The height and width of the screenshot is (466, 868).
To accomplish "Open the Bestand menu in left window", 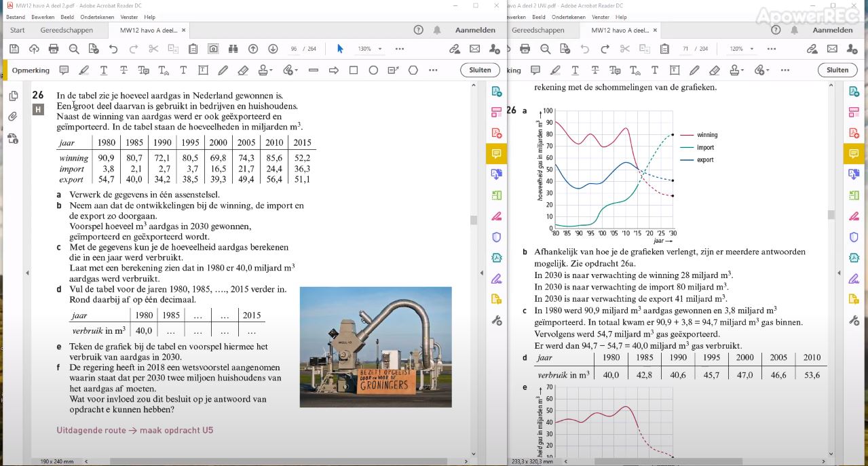I will [x=16, y=17].
